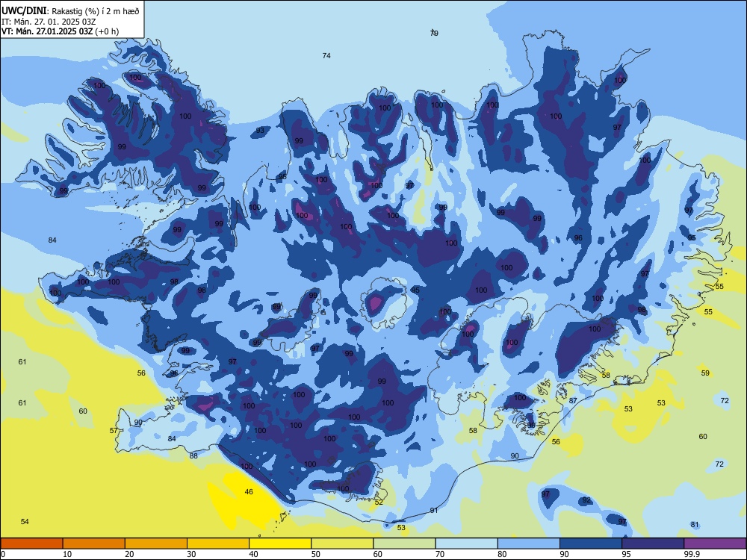Click the '40' legend scale label

click(253, 554)
